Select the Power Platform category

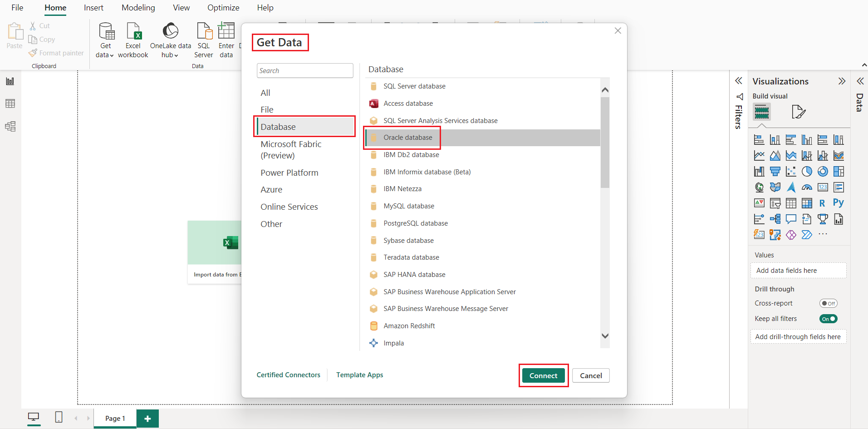coord(289,173)
